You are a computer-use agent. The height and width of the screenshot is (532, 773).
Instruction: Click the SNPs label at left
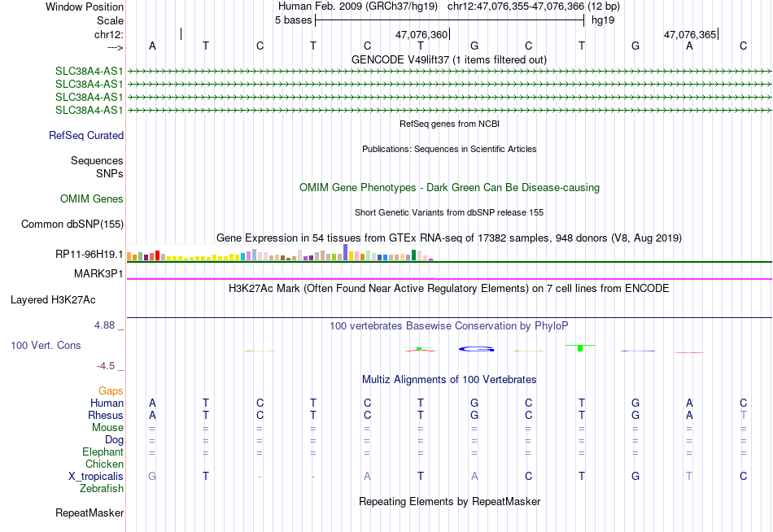(110, 173)
